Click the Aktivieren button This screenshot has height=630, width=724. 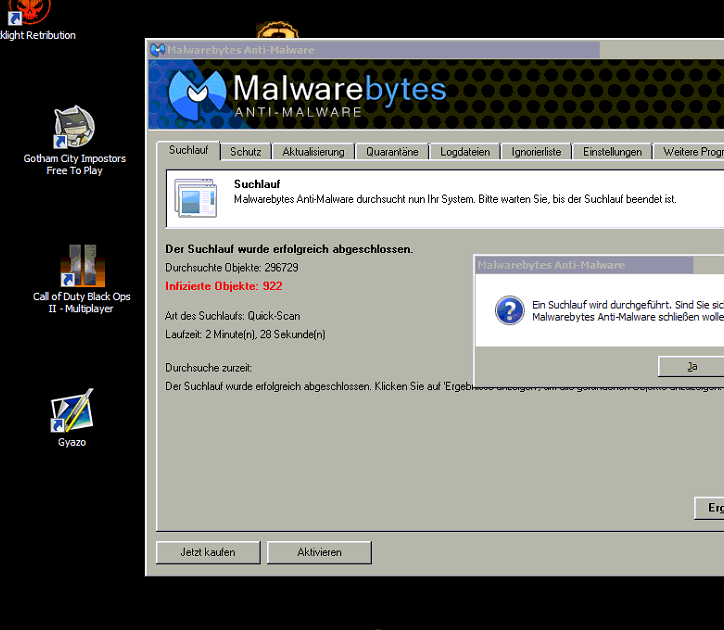319,552
